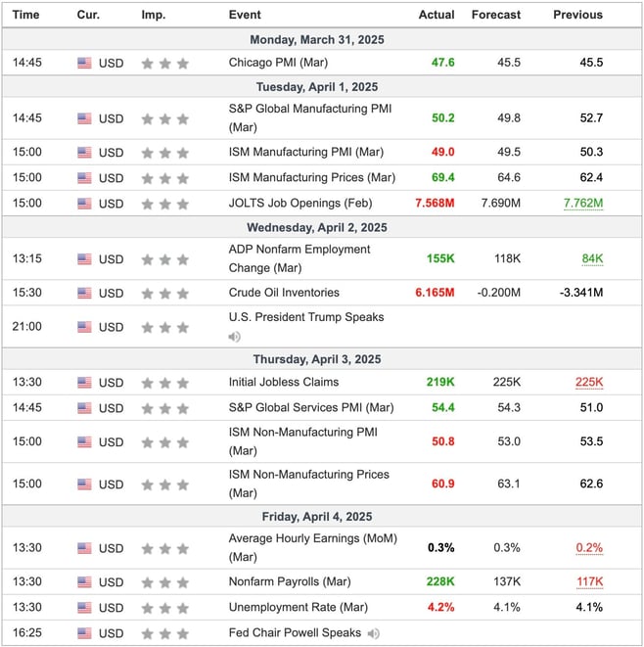Open Crude Oil Inventories event

point(284,293)
